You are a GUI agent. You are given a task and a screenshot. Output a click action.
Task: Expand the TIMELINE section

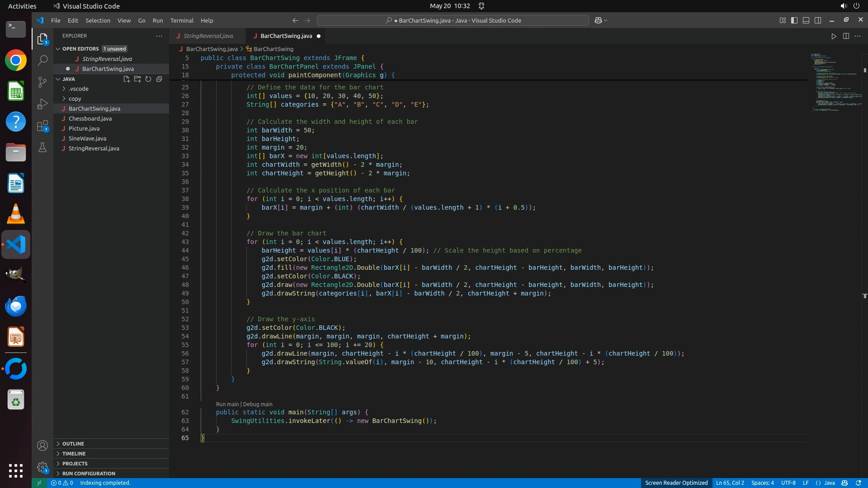(x=74, y=454)
